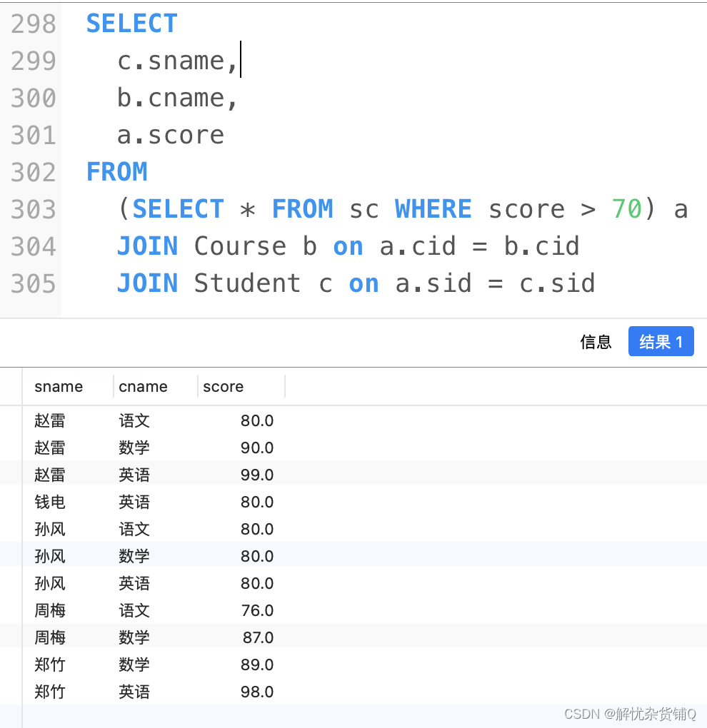Place cursor on a.score in editor
The image size is (707, 728).
[x=171, y=135]
